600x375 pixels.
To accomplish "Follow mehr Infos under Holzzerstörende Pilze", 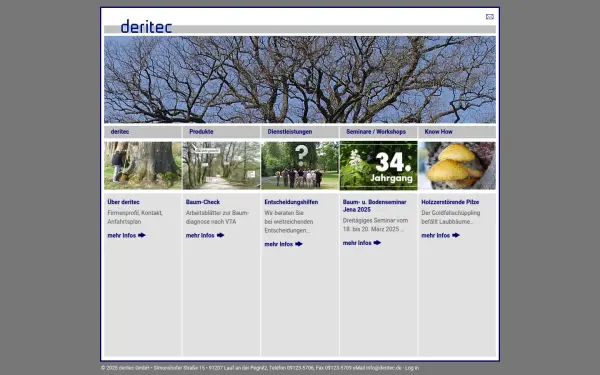I will click(x=435, y=235).
